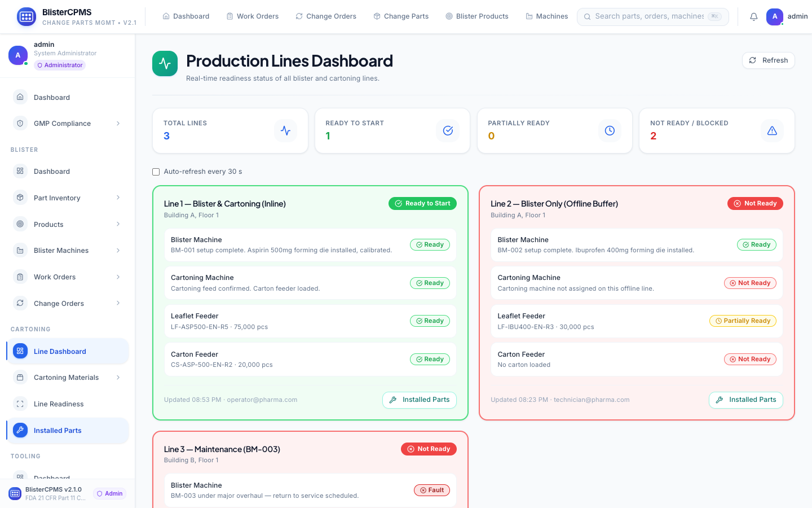Open Installed Parts for Line 1
Viewport: 812px width, 508px height.
coord(419,400)
